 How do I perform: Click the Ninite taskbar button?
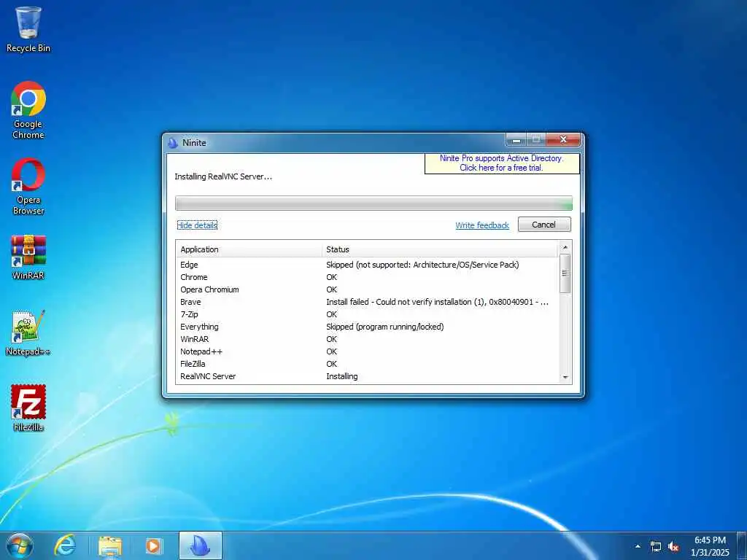[x=200, y=545]
